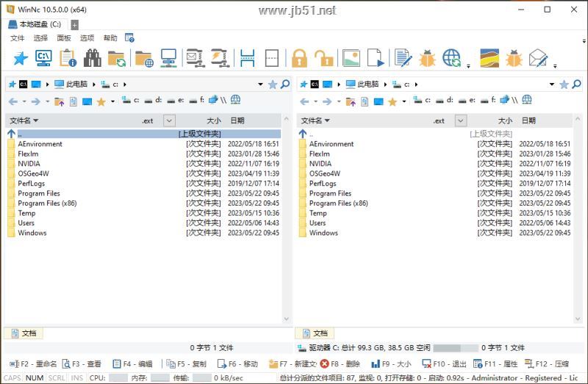Select the OSGeo4W folder in left panel
This screenshot has height=384, width=588.
click(x=33, y=173)
